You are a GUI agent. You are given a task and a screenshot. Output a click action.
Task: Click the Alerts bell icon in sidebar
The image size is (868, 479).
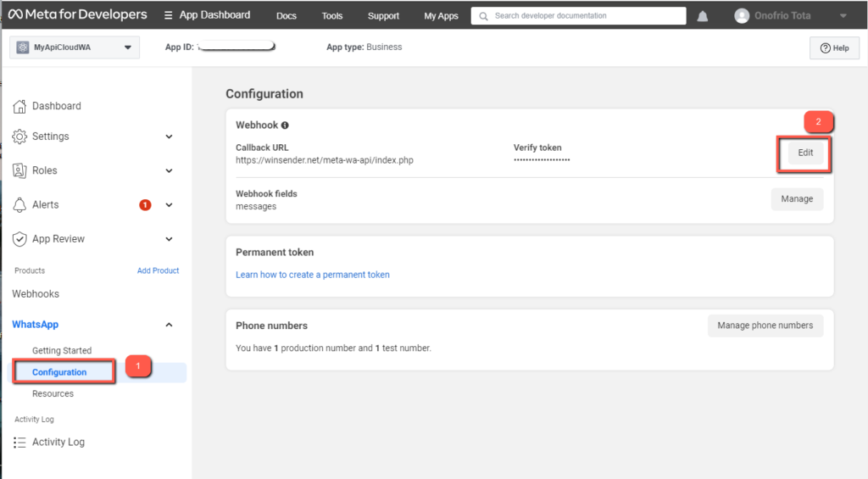19,205
